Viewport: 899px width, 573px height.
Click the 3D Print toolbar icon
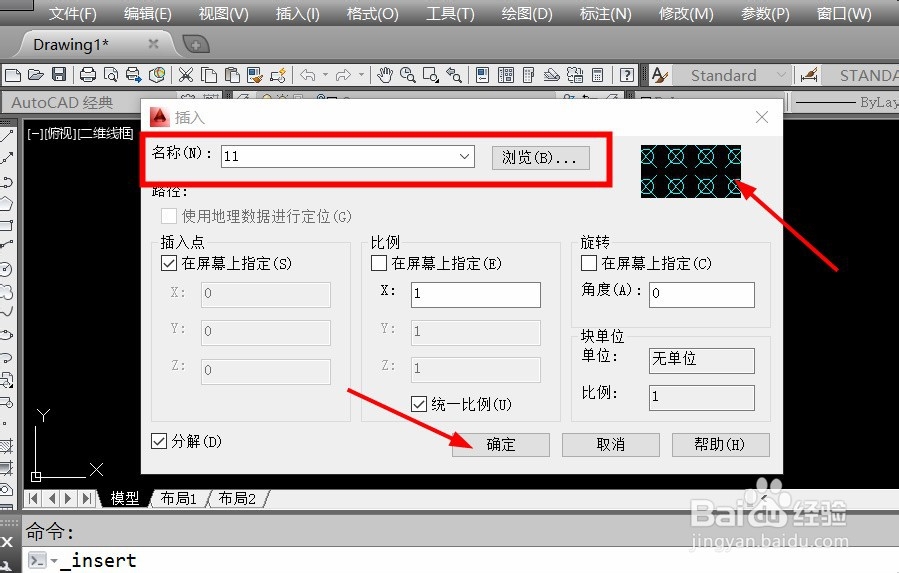(x=157, y=75)
